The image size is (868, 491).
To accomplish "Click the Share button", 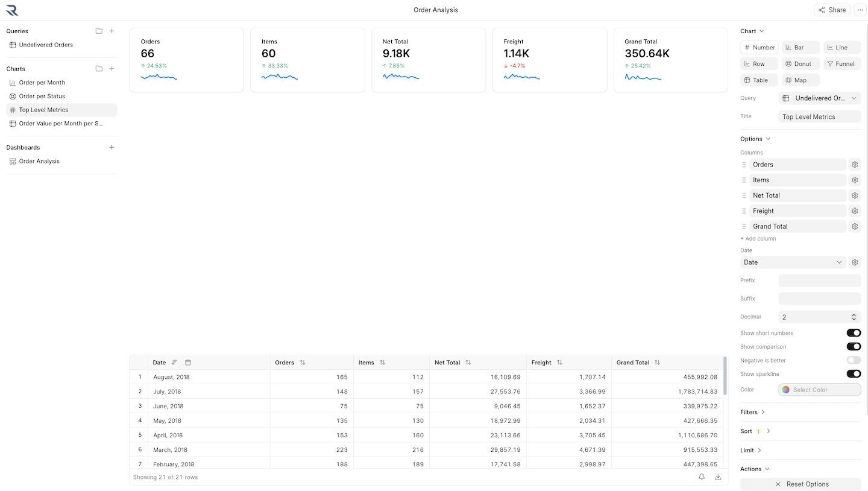I will click(x=831, y=10).
